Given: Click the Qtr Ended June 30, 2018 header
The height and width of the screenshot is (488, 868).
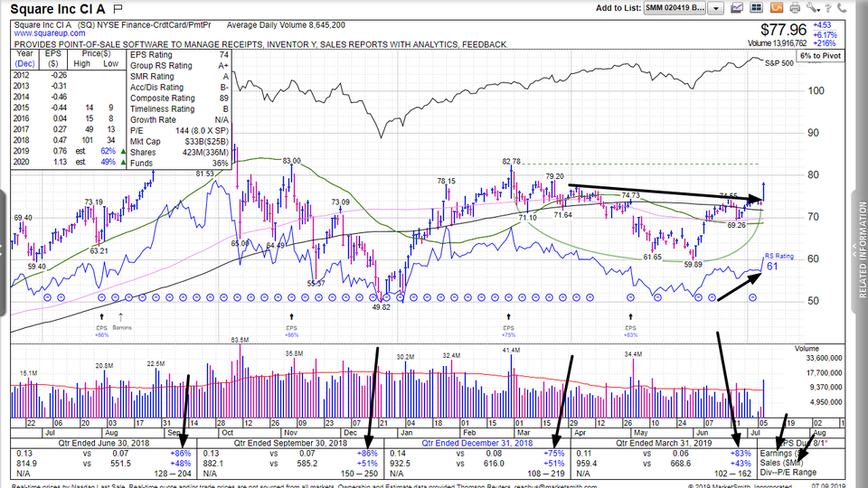Looking at the screenshot, I should (103, 443).
